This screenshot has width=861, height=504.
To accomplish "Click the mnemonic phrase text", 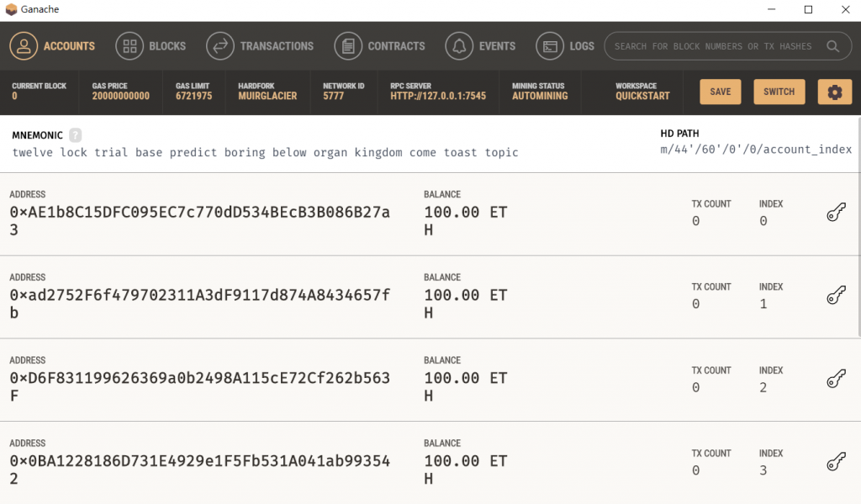I will 265,153.
